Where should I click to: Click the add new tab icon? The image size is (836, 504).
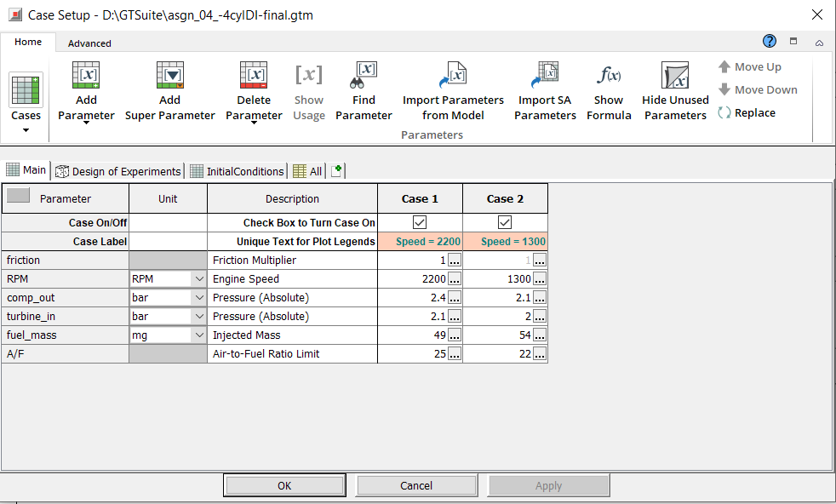point(336,170)
